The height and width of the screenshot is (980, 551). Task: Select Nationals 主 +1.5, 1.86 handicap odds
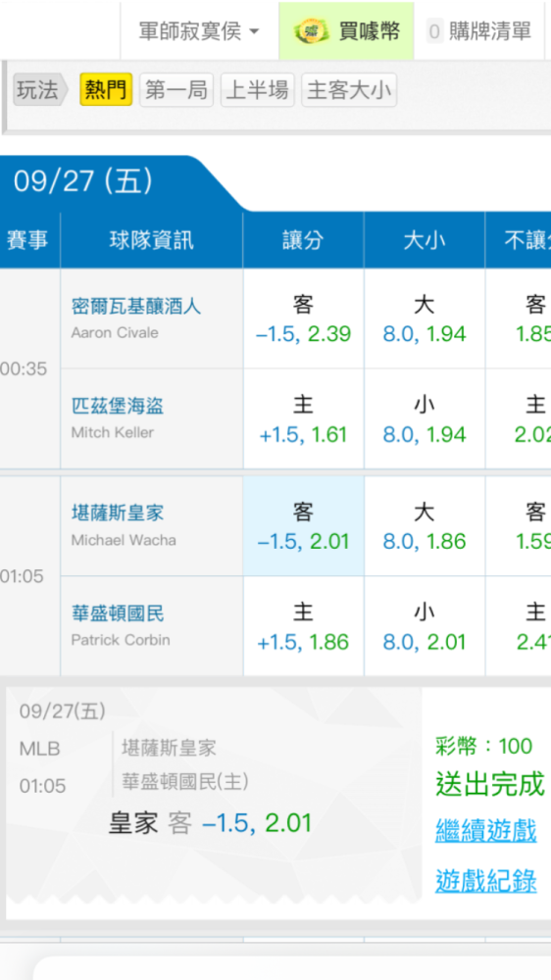pos(303,626)
